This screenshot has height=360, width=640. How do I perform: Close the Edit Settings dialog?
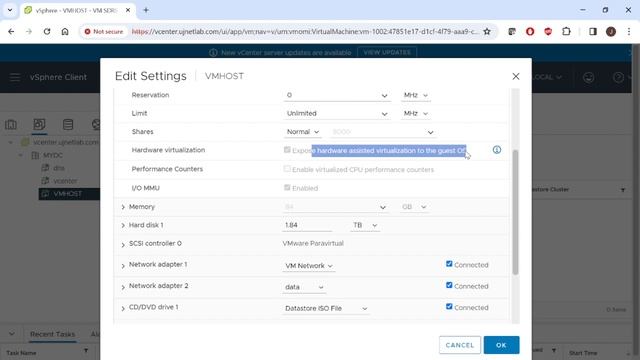[x=516, y=76]
